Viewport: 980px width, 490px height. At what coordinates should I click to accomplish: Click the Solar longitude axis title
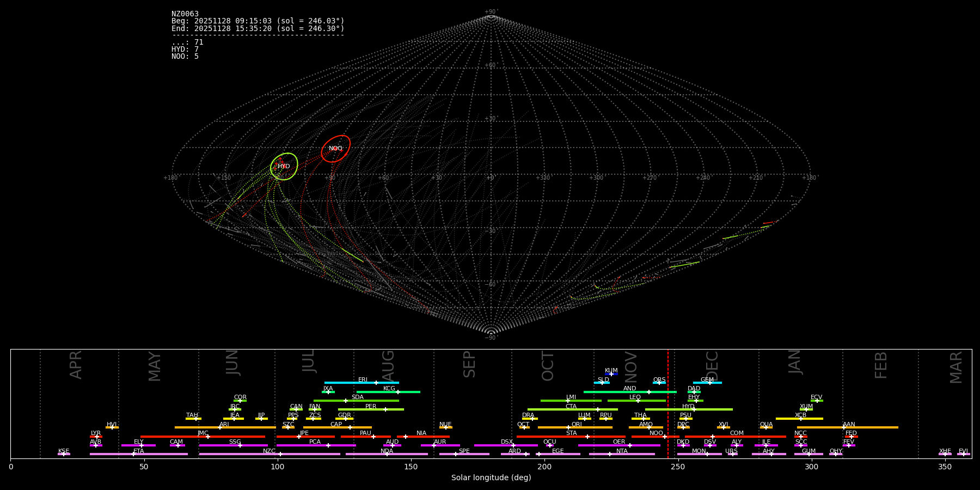(x=491, y=477)
